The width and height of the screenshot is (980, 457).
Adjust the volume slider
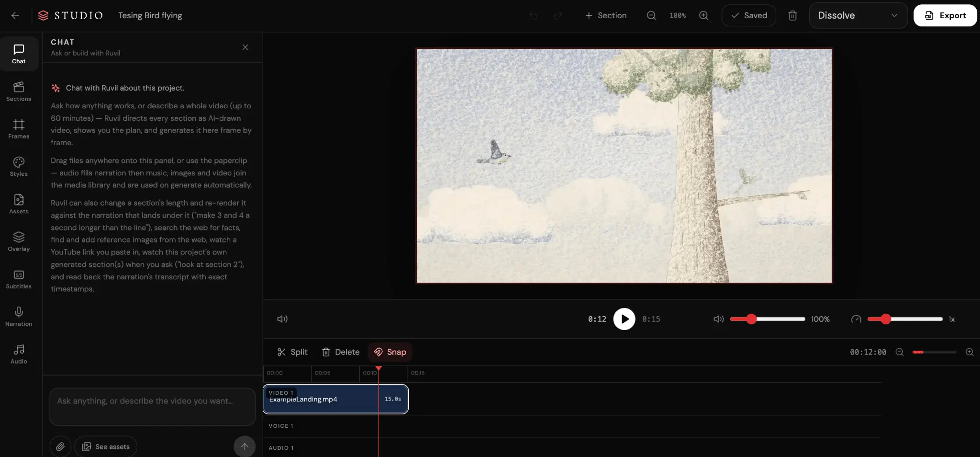[x=768, y=319]
